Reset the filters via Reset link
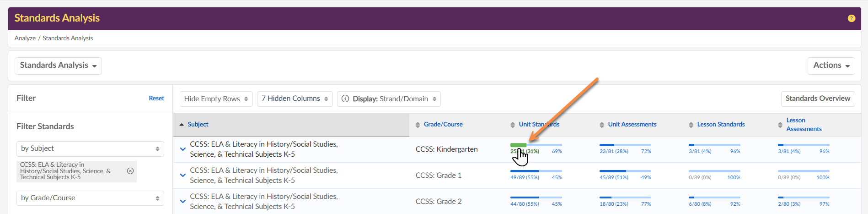The height and width of the screenshot is (214, 868). [156, 99]
